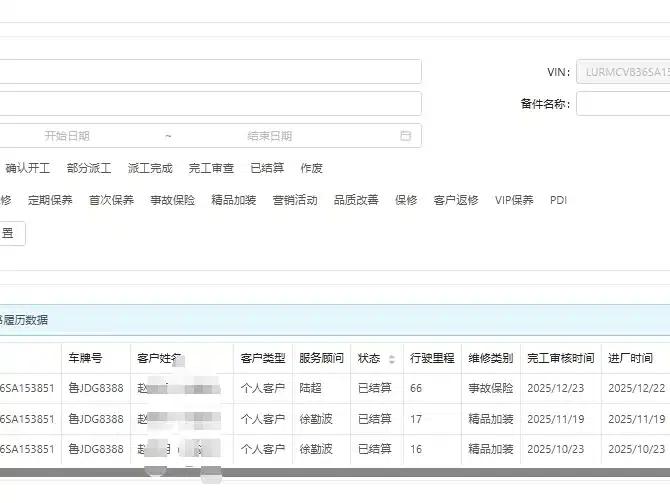Click the 履历数据 panel header
This screenshot has height=503, width=670.
point(335,320)
